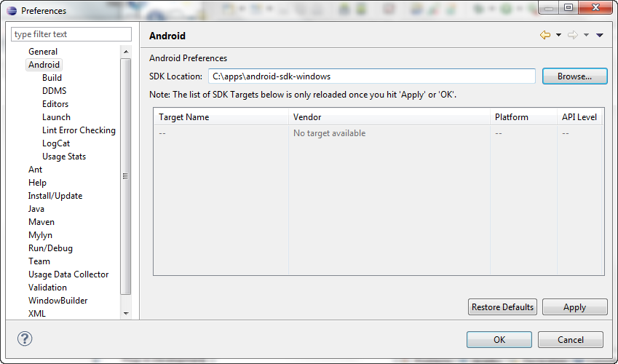
Task: Click the Cancel button
Action: point(570,339)
